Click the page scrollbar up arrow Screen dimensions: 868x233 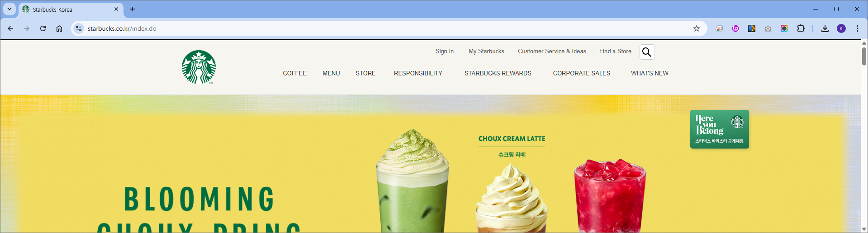[x=864, y=43]
